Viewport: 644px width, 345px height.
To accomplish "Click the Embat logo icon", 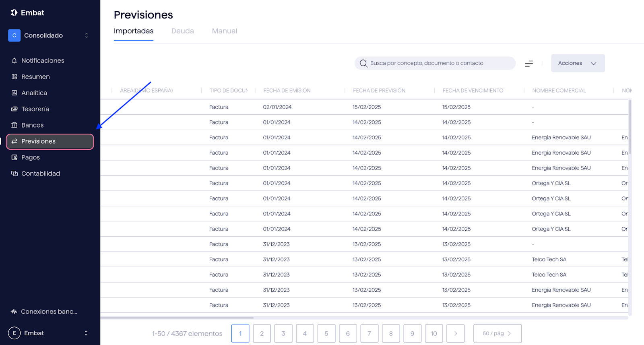I will [14, 12].
